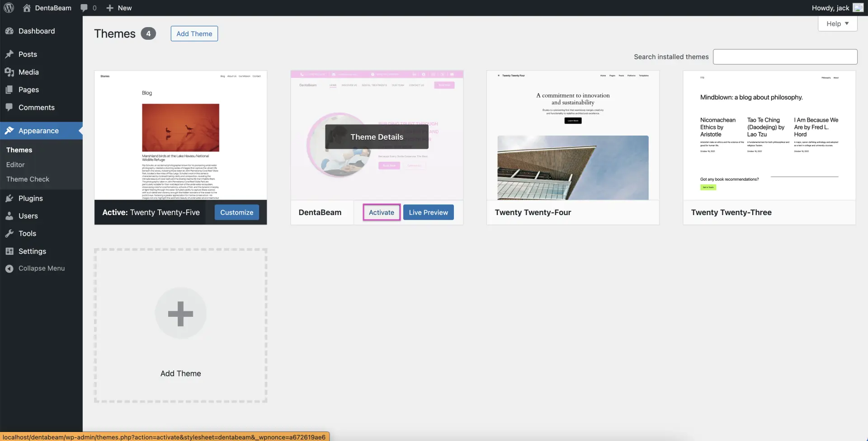Click the Pages icon in sidebar
Viewport: 868px width, 441px height.
point(9,89)
